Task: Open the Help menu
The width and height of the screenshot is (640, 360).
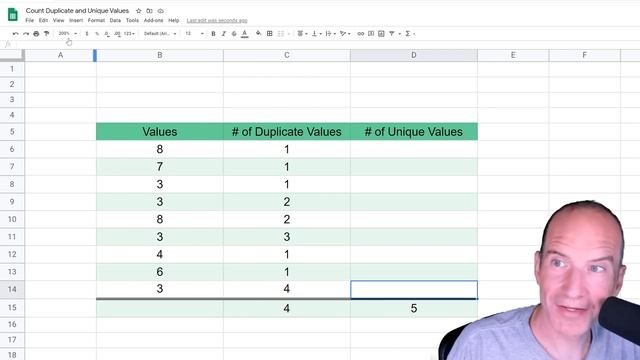Action: coord(174,20)
